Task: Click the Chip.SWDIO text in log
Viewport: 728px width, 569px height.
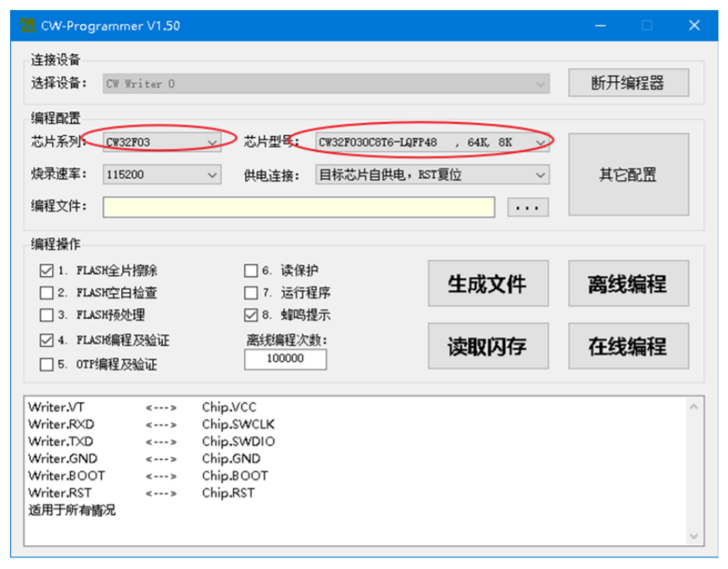Action: pyautogui.click(x=239, y=442)
